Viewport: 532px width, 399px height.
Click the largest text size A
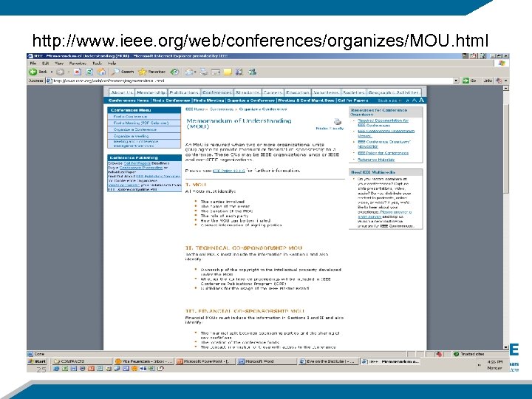click(421, 100)
